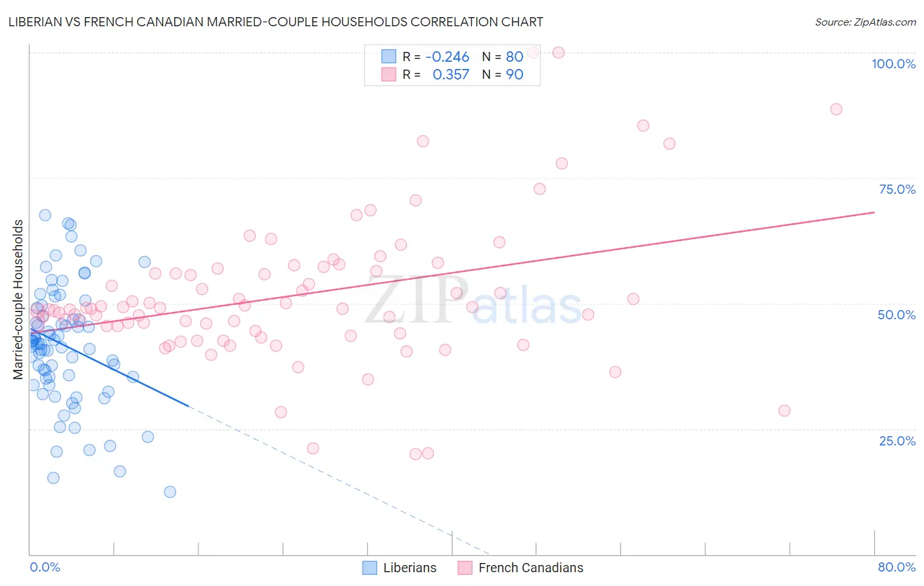Image resolution: width=924 pixels, height=586 pixels.
Task: Click the Liberians legend blue swatch
Action: pyautogui.click(x=370, y=568)
